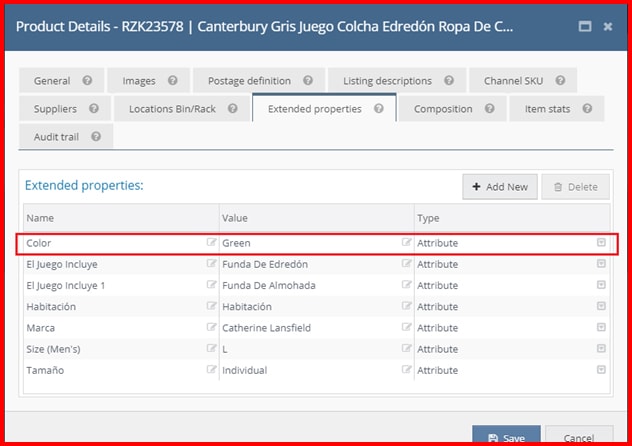Select the Individual value cell
Viewport: 632px width, 446px height.
316,370
